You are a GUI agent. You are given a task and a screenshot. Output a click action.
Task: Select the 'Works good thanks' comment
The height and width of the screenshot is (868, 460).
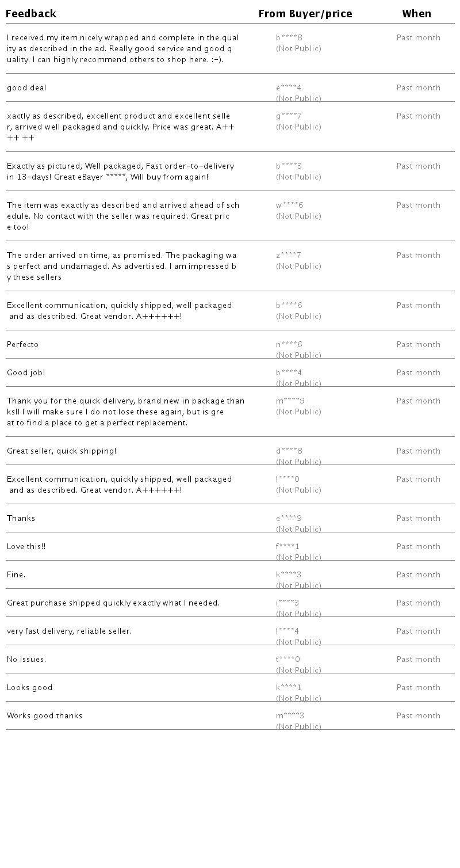point(44,716)
